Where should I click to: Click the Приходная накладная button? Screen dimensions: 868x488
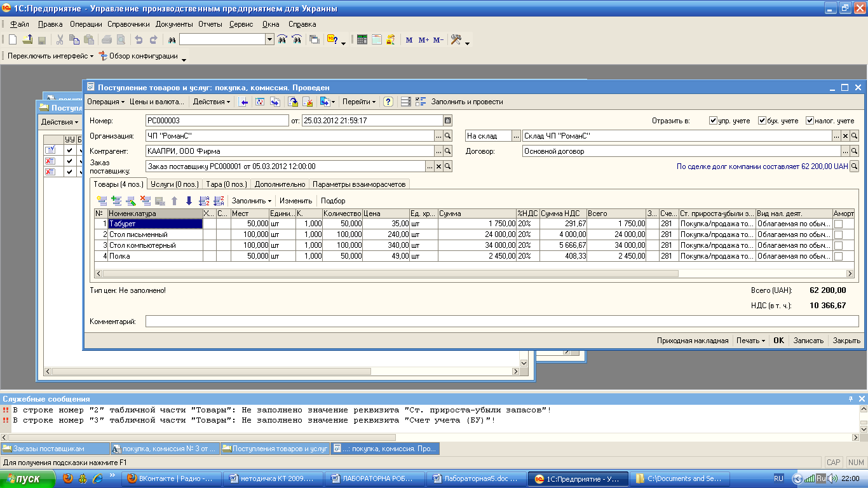click(693, 341)
